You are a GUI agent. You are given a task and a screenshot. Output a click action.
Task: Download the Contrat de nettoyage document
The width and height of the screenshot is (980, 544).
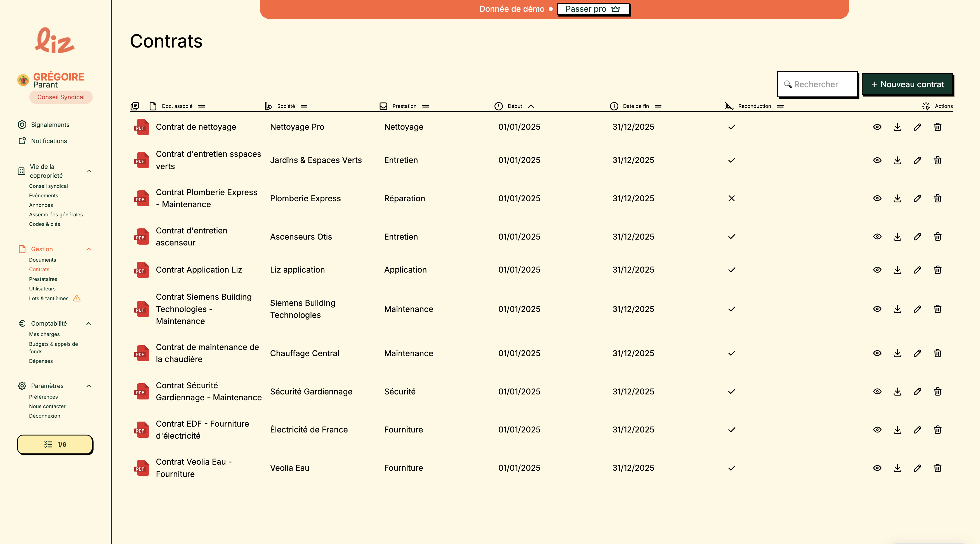coord(897,127)
